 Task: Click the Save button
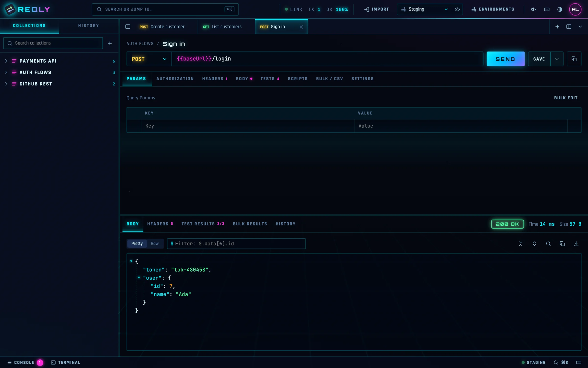click(539, 59)
